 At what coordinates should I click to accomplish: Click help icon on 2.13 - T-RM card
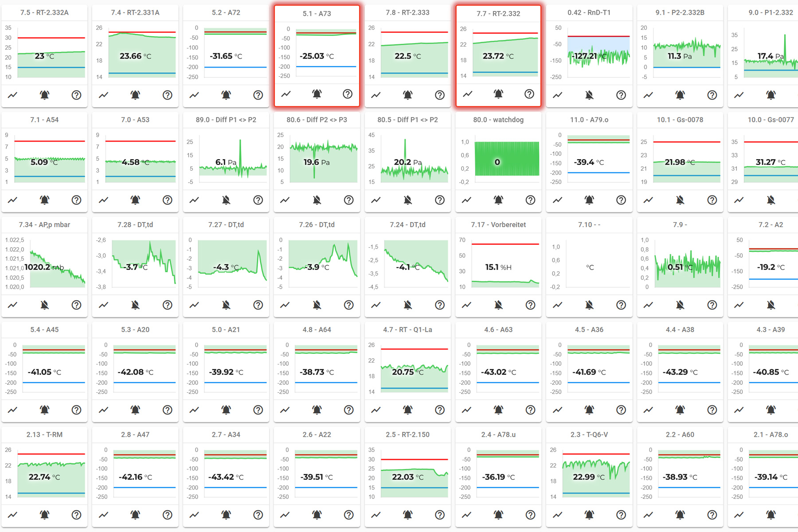pyautogui.click(x=76, y=515)
